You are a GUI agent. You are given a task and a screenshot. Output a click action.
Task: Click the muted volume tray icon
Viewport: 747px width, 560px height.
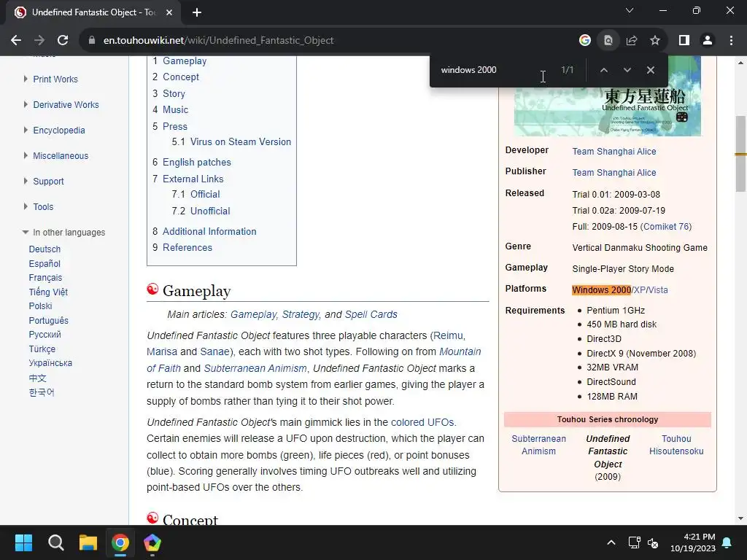click(x=653, y=542)
